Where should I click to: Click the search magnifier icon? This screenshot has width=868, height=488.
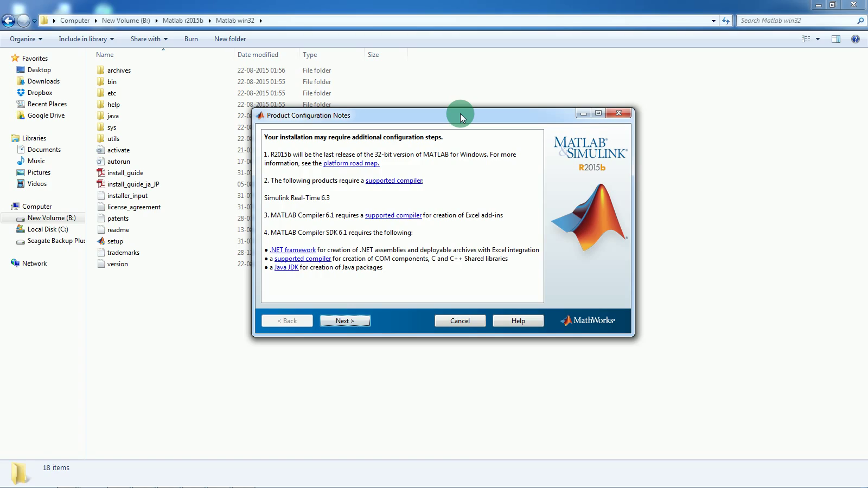[860, 21]
